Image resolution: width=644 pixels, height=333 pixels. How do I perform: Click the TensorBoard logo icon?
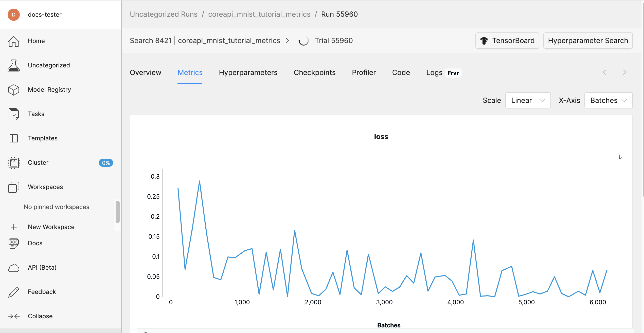484,41
